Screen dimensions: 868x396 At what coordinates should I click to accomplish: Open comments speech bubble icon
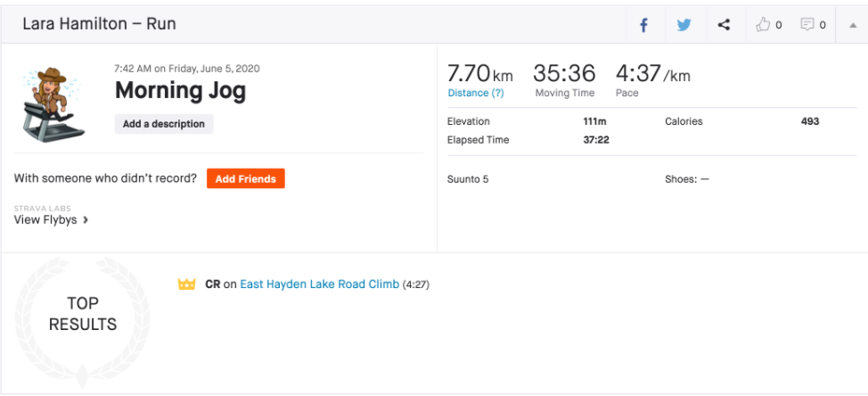(x=807, y=24)
